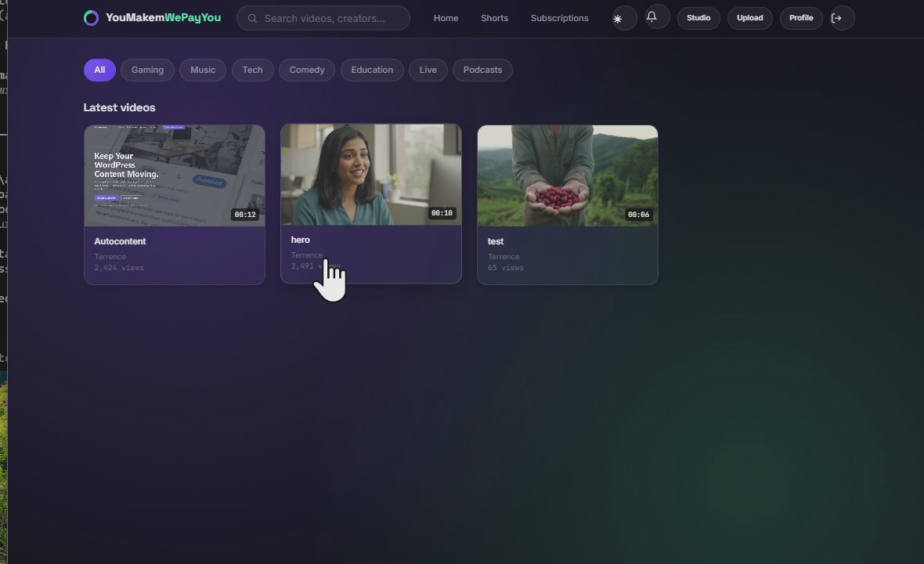Open Subscriptions in the navigation
The height and width of the screenshot is (564, 924).
(559, 18)
